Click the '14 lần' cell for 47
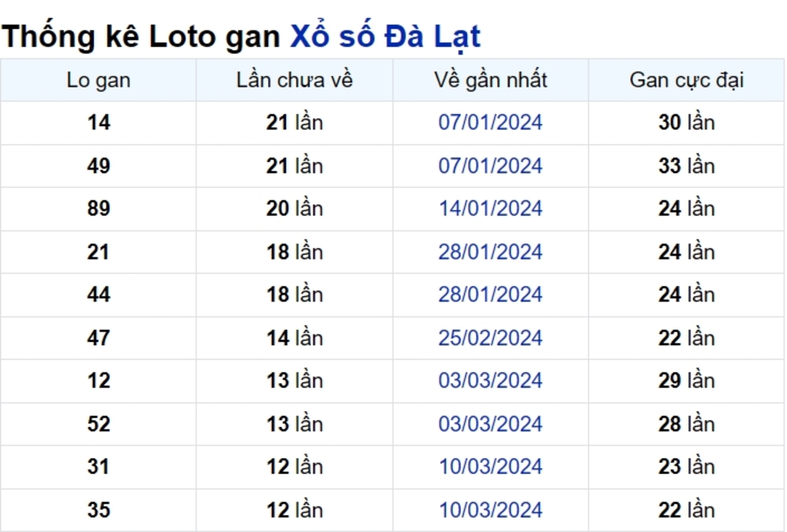Viewport: 787px width, 532px height. [x=294, y=338]
